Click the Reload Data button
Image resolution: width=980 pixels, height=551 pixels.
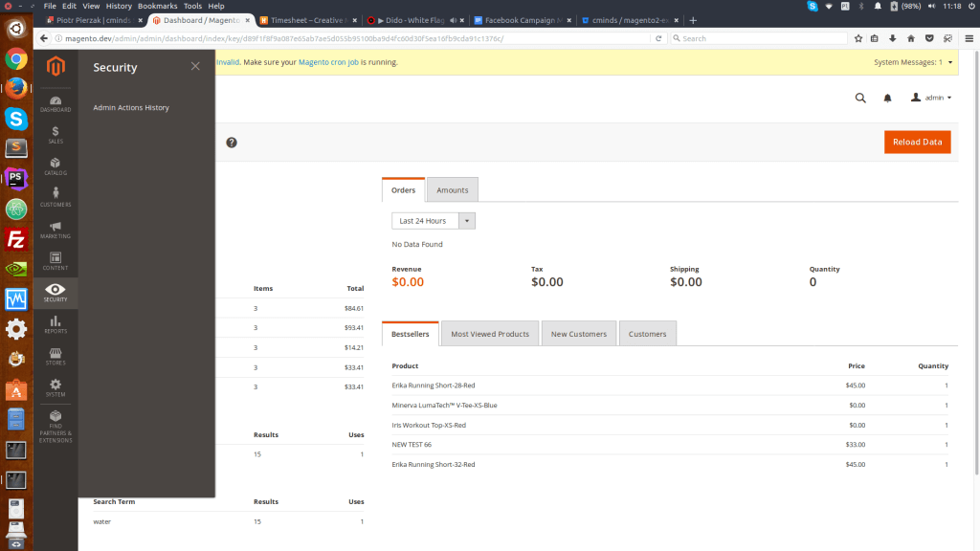tap(917, 142)
